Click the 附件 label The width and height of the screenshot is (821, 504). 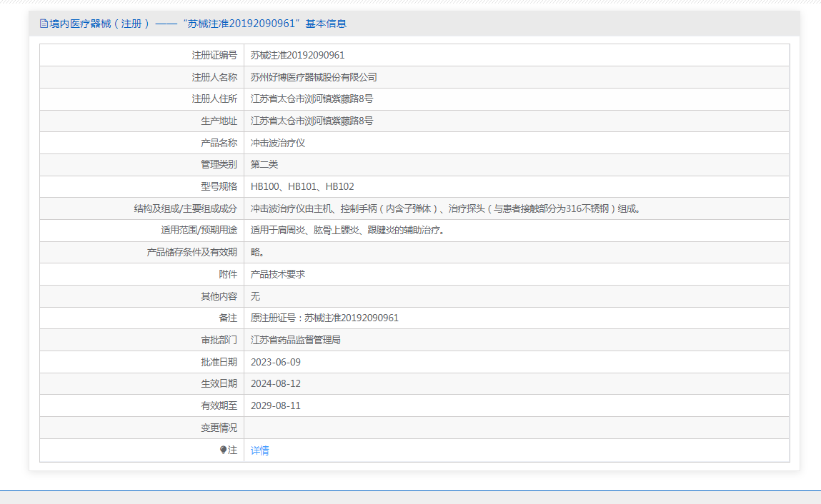(228, 274)
